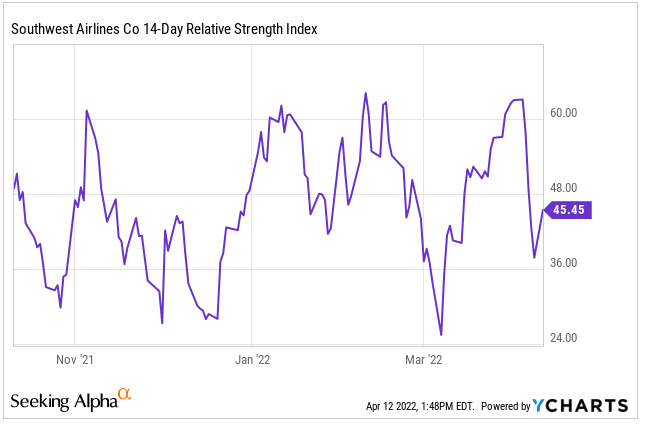
Task: Click the RSI line's leftmost starting point
Action: [x=13, y=187]
